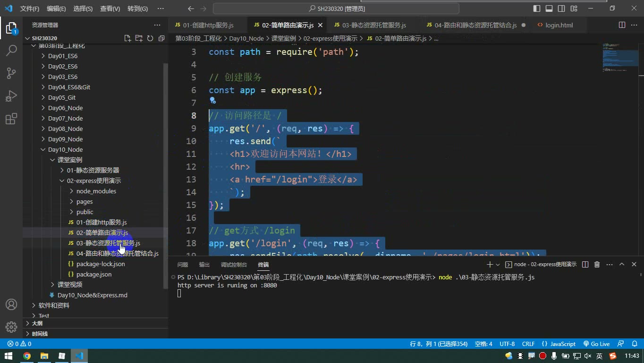Click Go Live in status bar

(597, 344)
